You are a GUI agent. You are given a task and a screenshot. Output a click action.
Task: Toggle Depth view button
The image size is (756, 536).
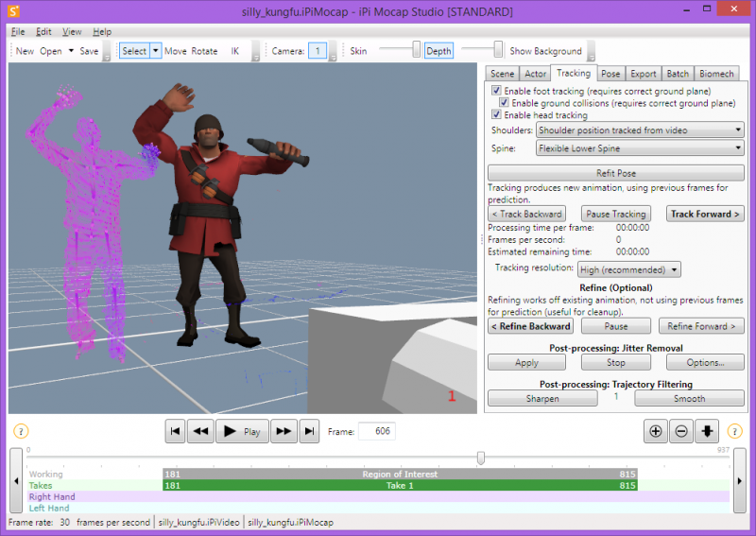438,51
